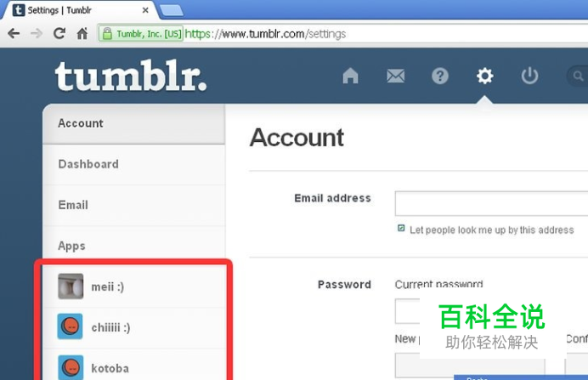
Task: Reload the page with refresh icon
Action: 59,33
